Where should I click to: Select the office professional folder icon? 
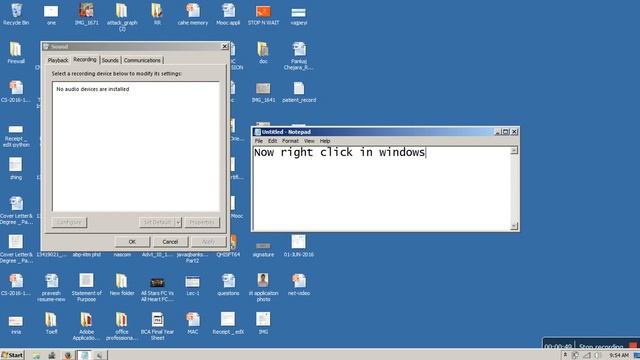(122, 326)
